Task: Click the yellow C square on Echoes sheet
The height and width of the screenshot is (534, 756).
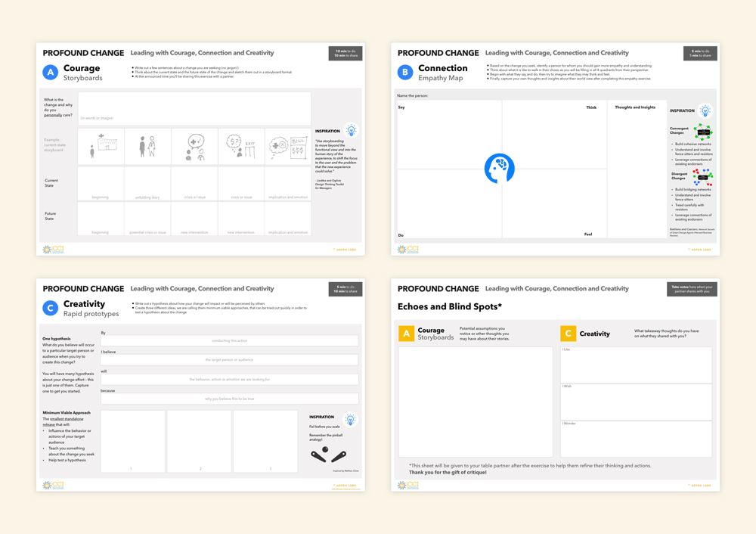Action: (568, 334)
